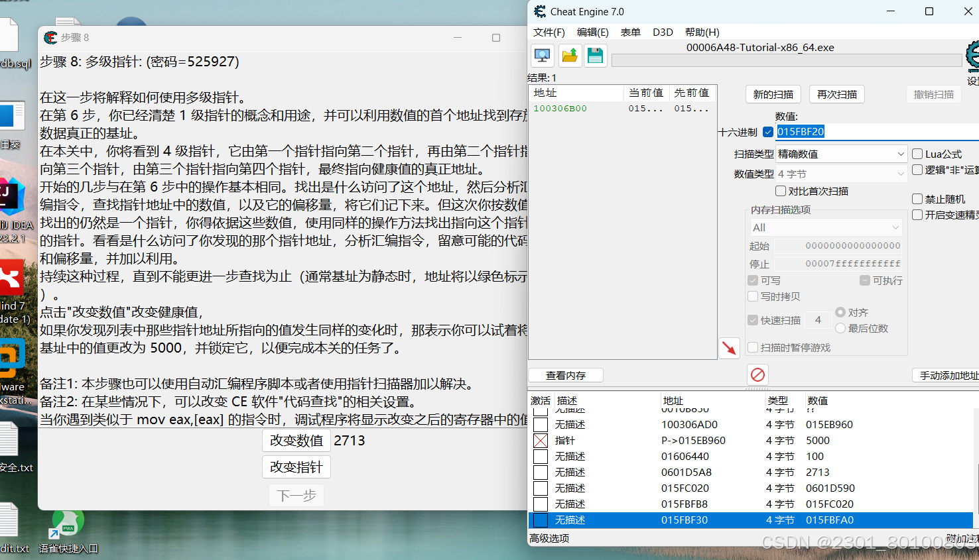
Task: Activate the 0601D5A8 row's checkbox
Action: coord(541,473)
